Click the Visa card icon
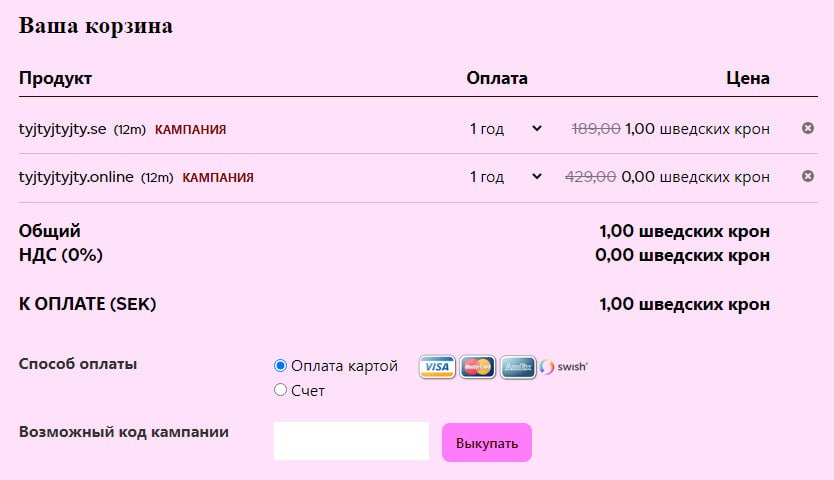Screen dimensions: 834x480 (437, 367)
